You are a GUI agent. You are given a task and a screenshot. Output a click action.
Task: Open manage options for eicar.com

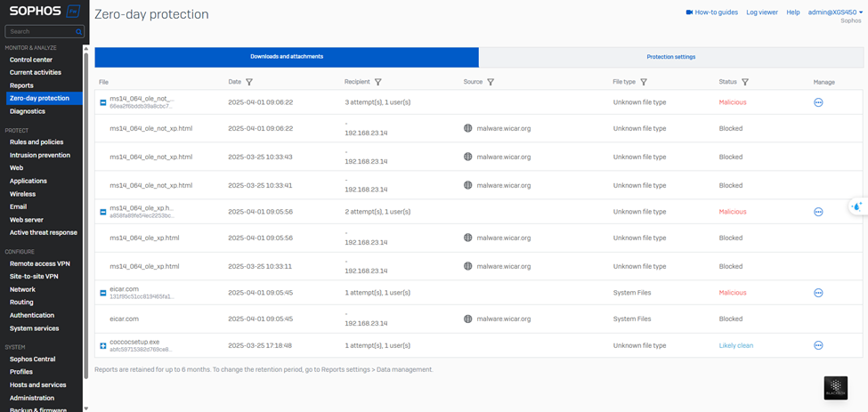tap(818, 293)
